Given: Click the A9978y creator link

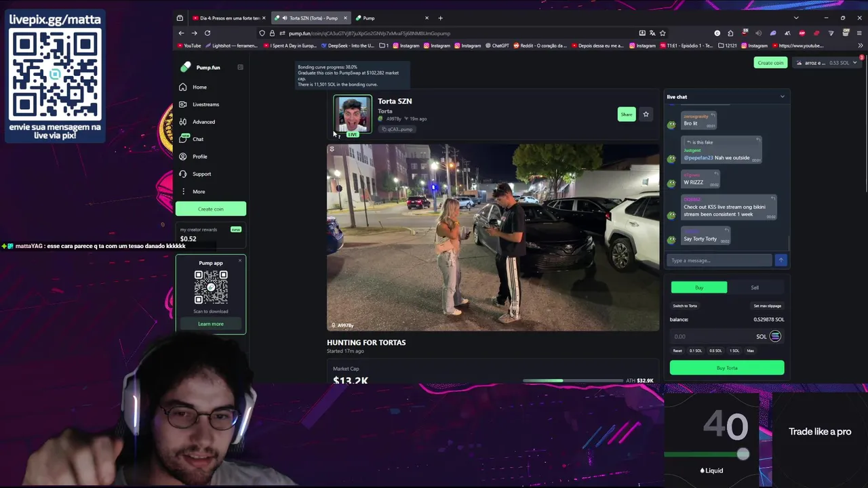Looking at the screenshot, I should 393,119.
